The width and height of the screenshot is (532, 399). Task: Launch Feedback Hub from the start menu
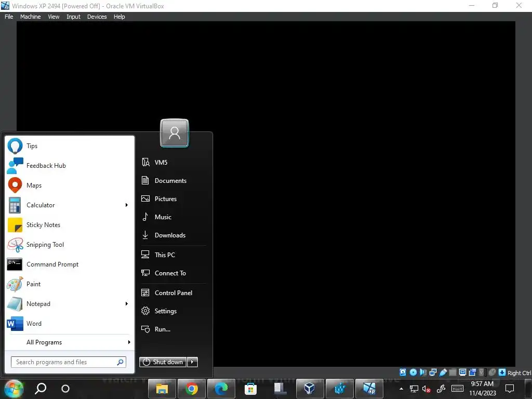coord(70,166)
